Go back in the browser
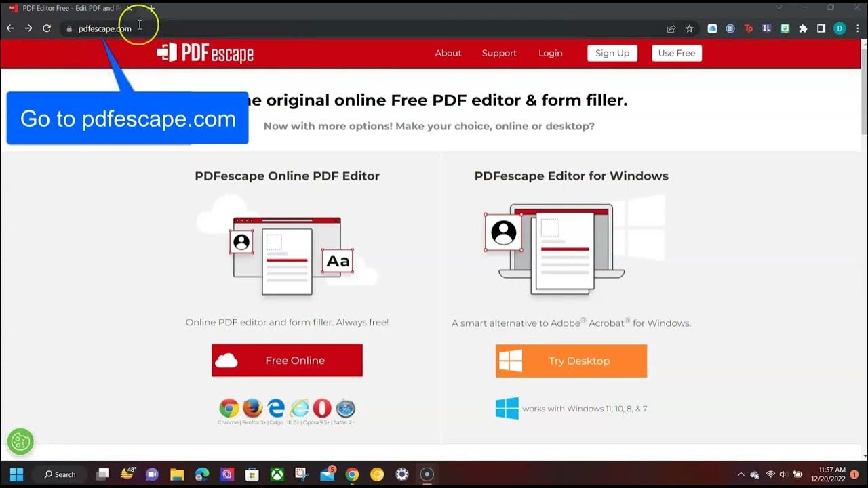868x488 pixels. (x=10, y=28)
